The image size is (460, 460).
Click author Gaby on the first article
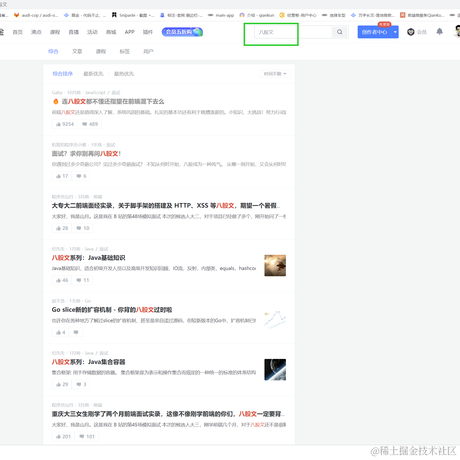click(57, 92)
